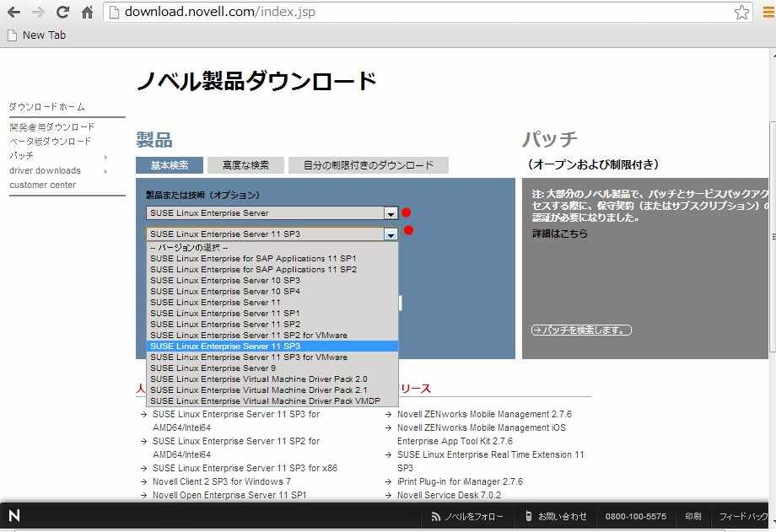Click お問い合わせ contact in footer
Image resolution: width=776 pixels, height=532 pixels.
(x=556, y=517)
